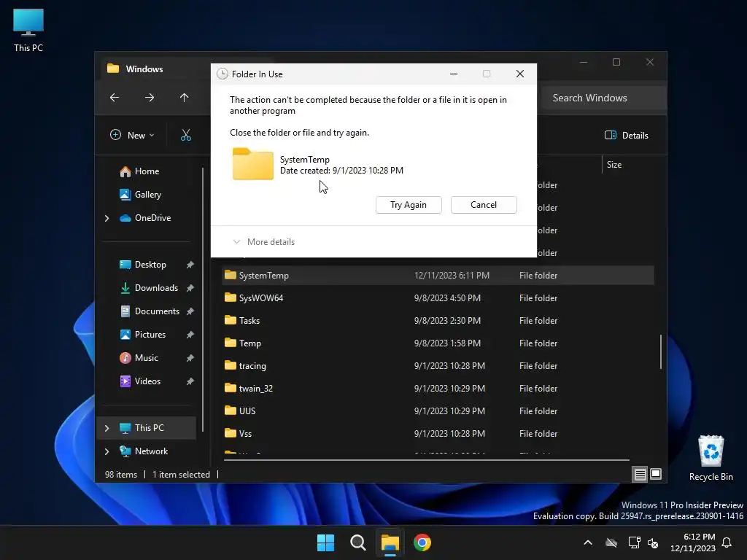Navigate up one folder level
This screenshot has width=747, height=560.
coord(185,98)
